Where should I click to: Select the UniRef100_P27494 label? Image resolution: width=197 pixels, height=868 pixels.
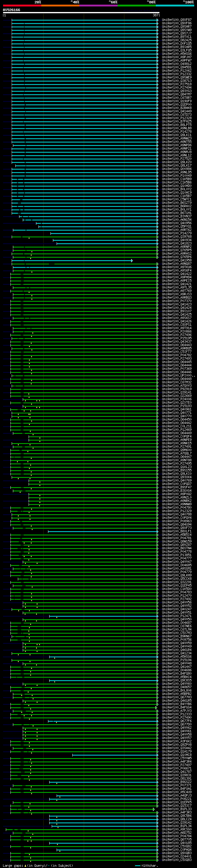177,88
